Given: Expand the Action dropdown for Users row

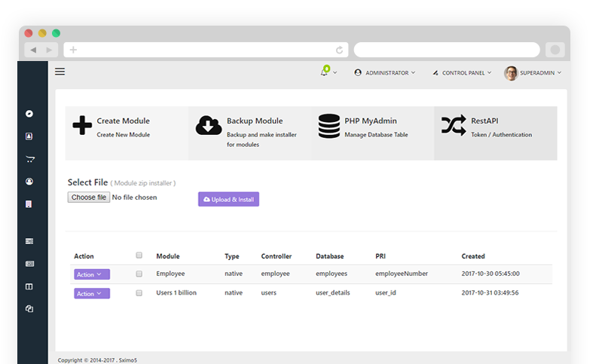Looking at the screenshot, I should point(92,294).
